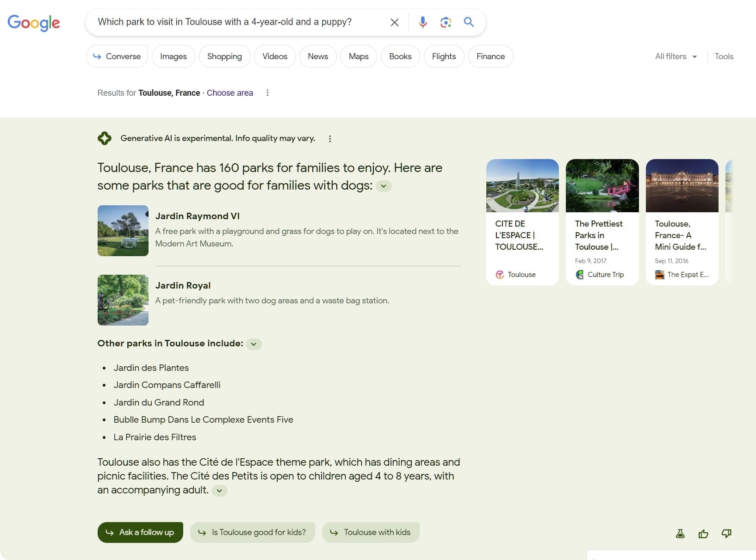Open the Google logo homepage link
The height and width of the screenshot is (560, 756).
point(33,22)
